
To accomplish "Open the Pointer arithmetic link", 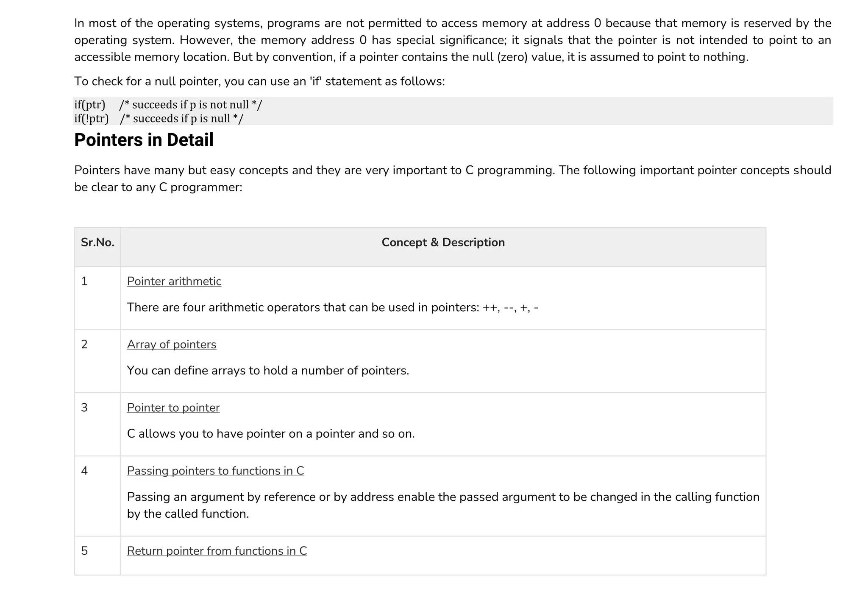I will click(x=174, y=282).
